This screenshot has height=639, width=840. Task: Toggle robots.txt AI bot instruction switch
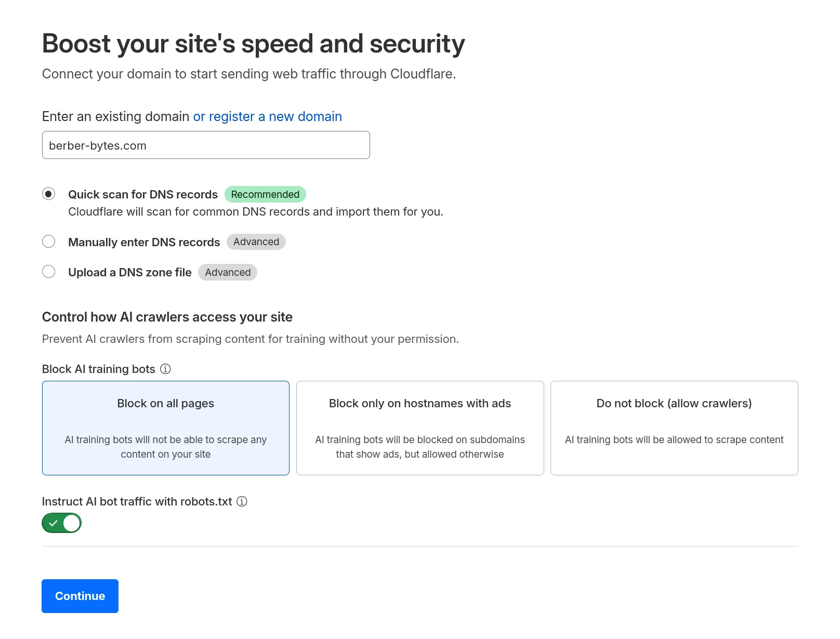pyautogui.click(x=62, y=523)
